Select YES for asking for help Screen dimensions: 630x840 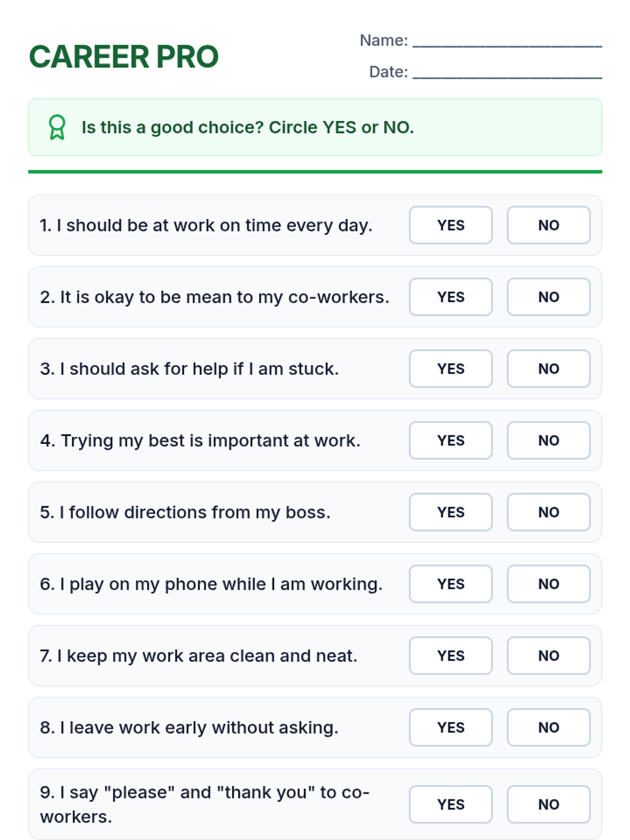(x=450, y=369)
